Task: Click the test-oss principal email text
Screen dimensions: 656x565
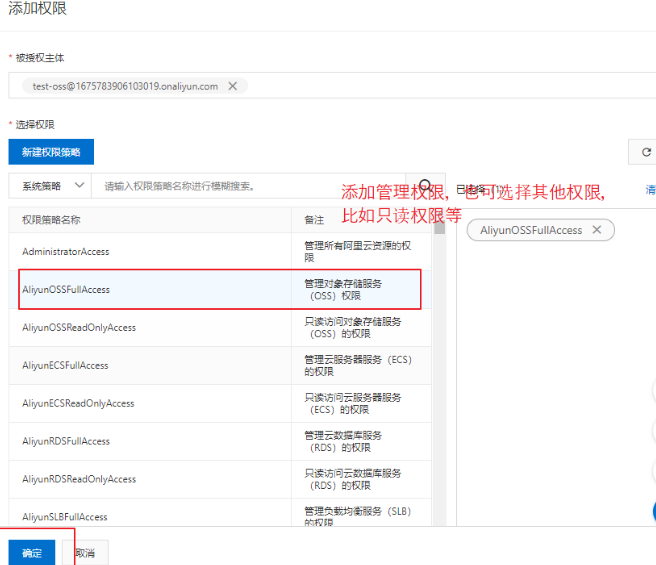Action: tap(125, 86)
